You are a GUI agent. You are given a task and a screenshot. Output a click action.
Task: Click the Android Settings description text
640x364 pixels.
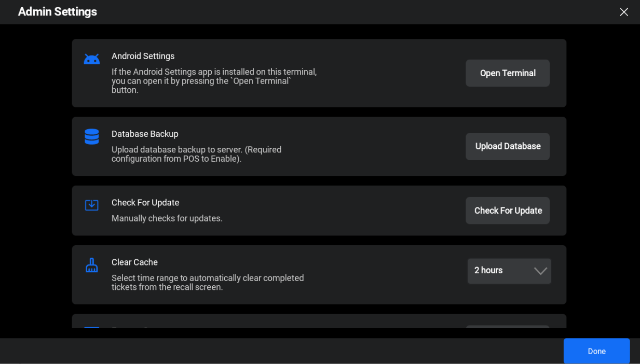pos(214,81)
